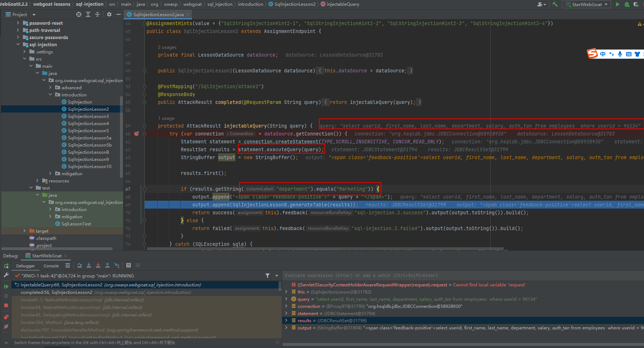644x348 pixels.
Task: Expand the 'this' variable node
Action: tap(286, 292)
